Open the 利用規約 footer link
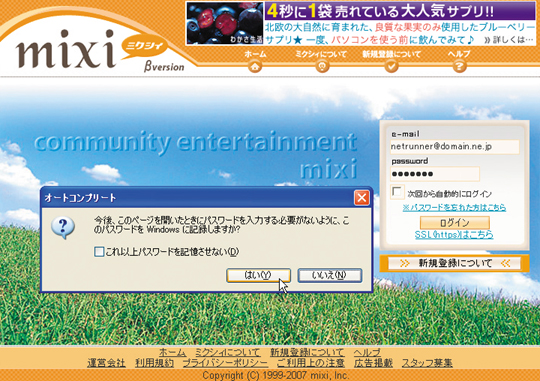The height and width of the screenshot is (381, 540). [154, 363]
